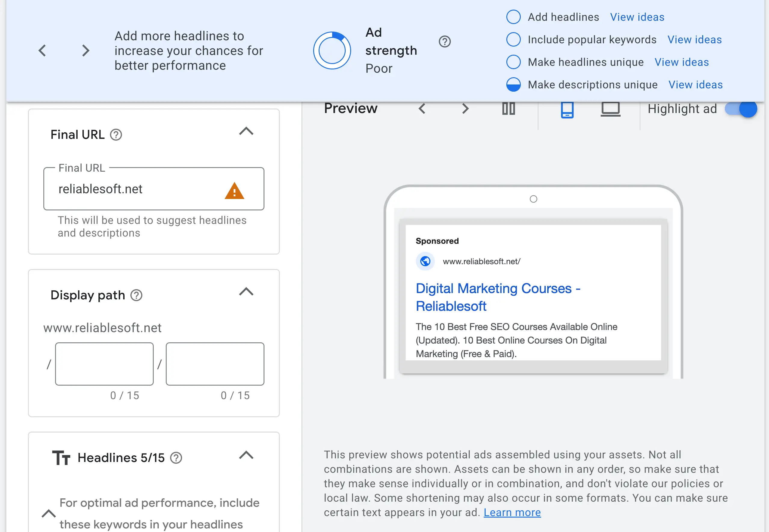769x532 pixels.
Task: Switch preview to mobile device icon
Action: 567,109
